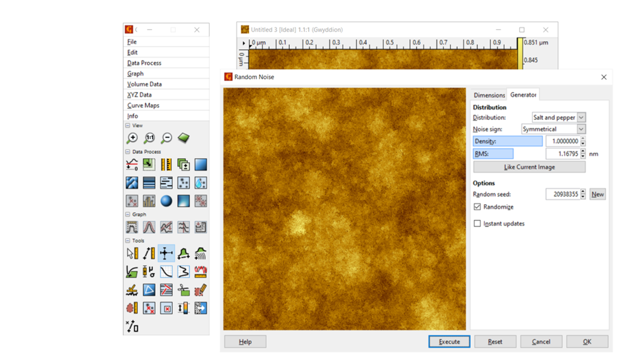Viewport: 631px width, 364px height.
Task: Switch to the Dimensions tab
Action: pyautogui.click(x=489, y=95)
